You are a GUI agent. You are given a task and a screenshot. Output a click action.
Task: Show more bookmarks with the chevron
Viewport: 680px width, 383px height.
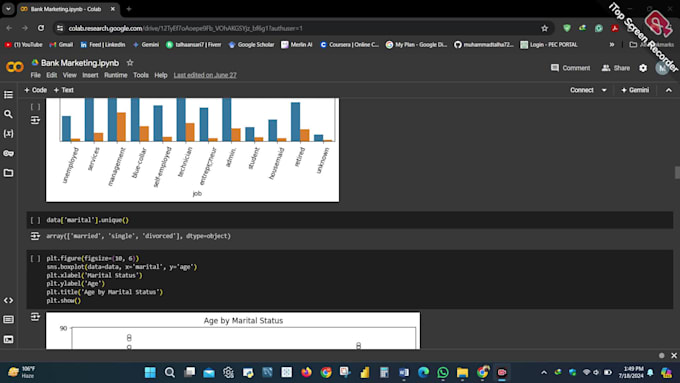[x=612, y=45]
